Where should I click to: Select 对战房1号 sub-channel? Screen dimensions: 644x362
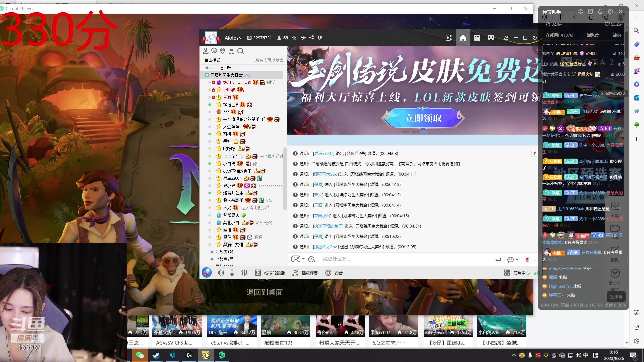click(224, 252)
